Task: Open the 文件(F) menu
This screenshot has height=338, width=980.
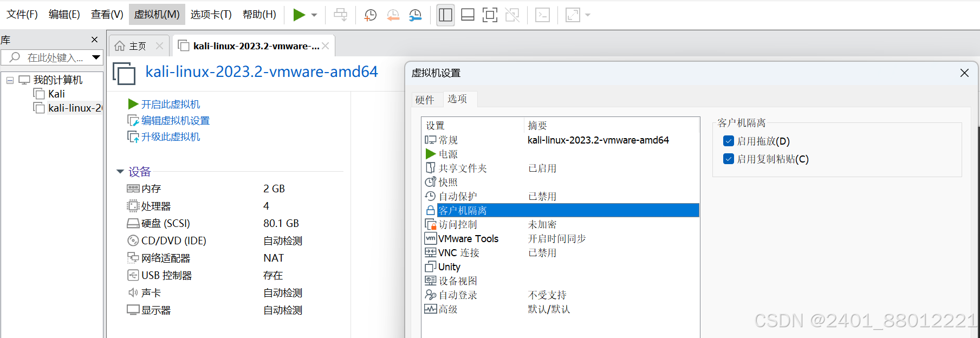Action: (22, 15)
